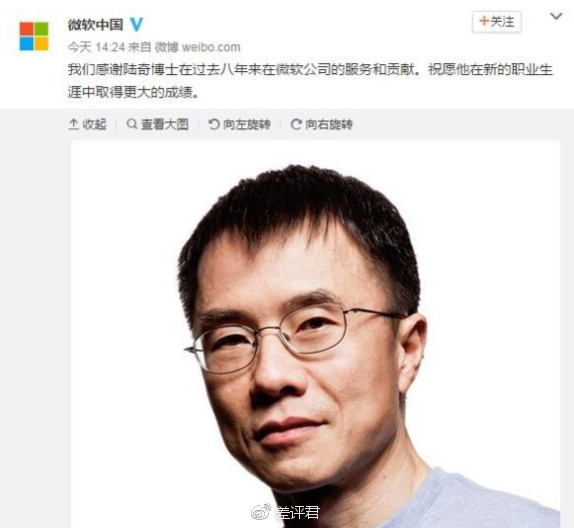The width and height of the screenshot is (574, 528).
Task: Follow the account with +关注 button
Action: tap(496, 22)
